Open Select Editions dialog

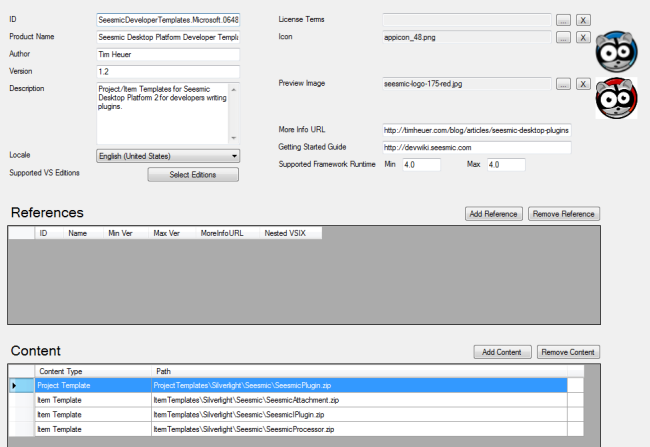pos(193,175)
